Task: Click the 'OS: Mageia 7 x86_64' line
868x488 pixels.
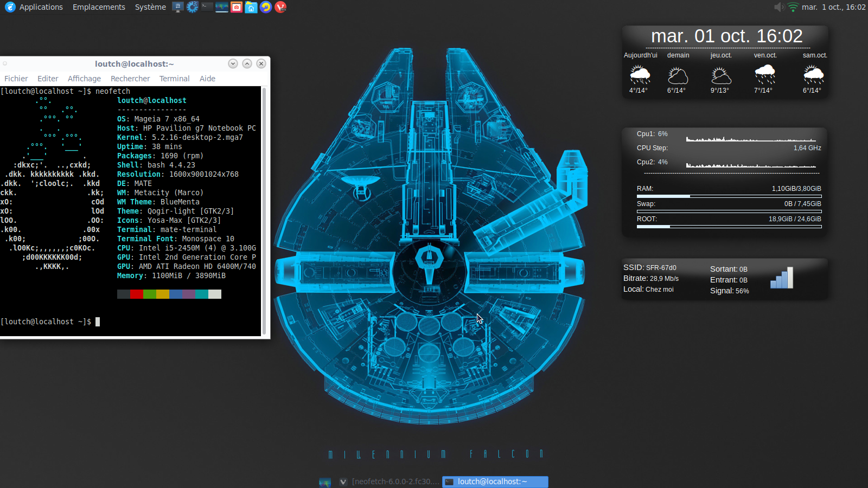Action: point(158,119)
